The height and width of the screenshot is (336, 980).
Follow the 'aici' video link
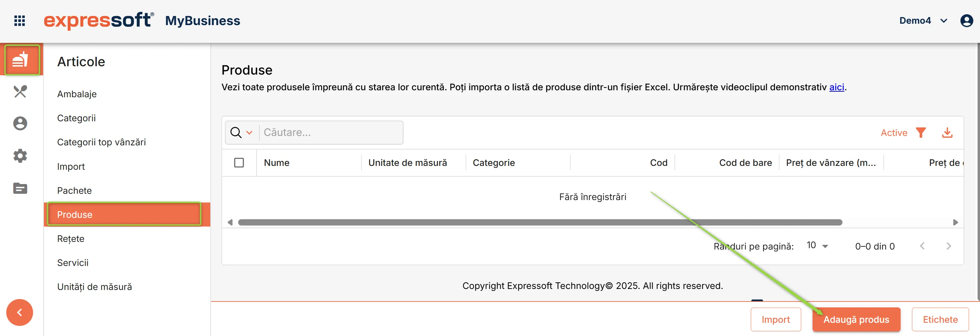click(837, 87)
